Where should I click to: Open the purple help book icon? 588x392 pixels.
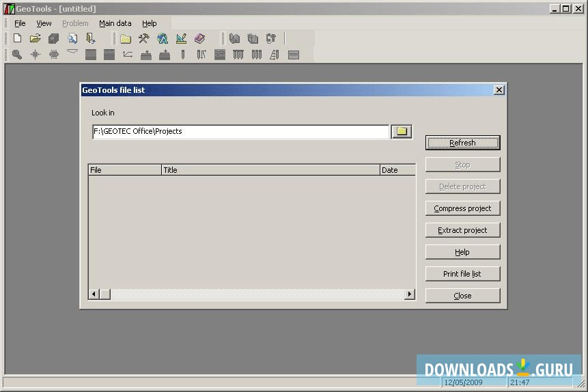coord(199,38)
